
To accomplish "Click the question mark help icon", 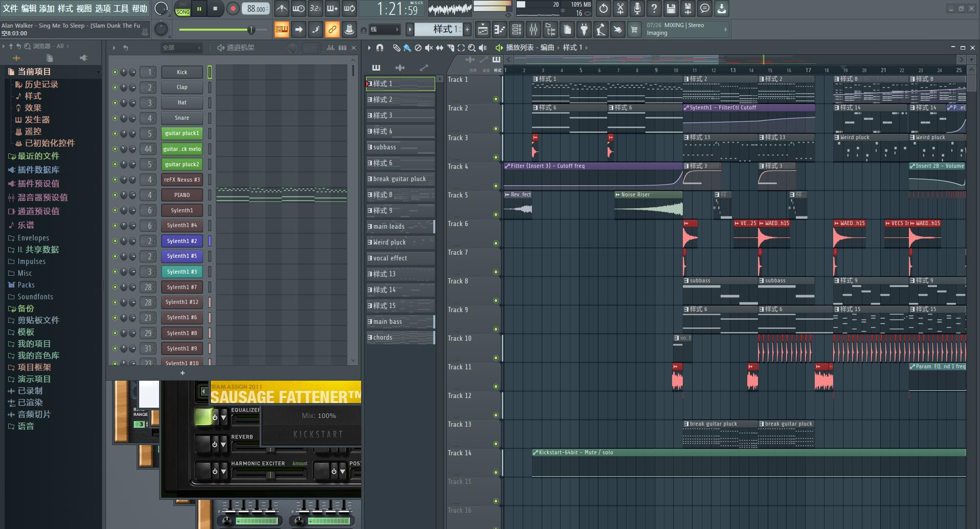I will 654,9.
